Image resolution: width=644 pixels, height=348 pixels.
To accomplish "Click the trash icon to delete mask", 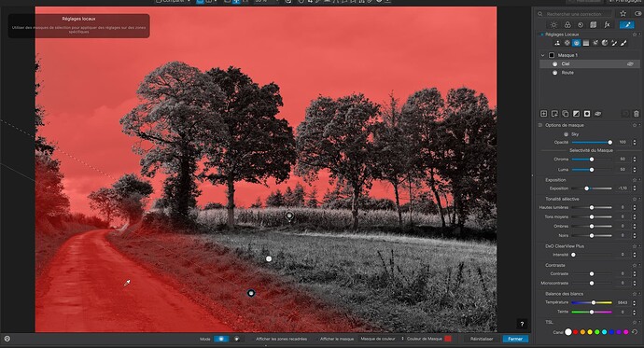I will [637, 114].
